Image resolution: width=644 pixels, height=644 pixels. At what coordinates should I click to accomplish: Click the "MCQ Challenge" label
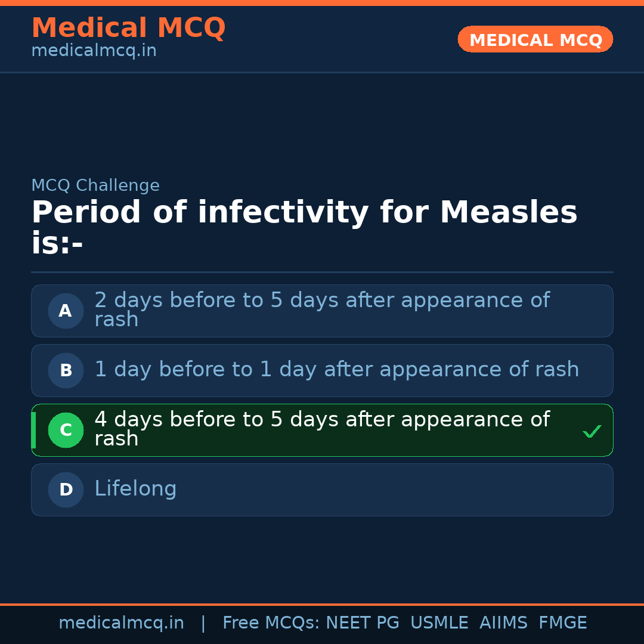click(95, 185)
